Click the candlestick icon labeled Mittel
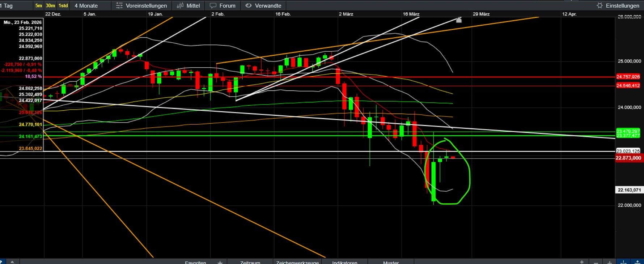This screenshot has height=264, width=644. (188, 5)
